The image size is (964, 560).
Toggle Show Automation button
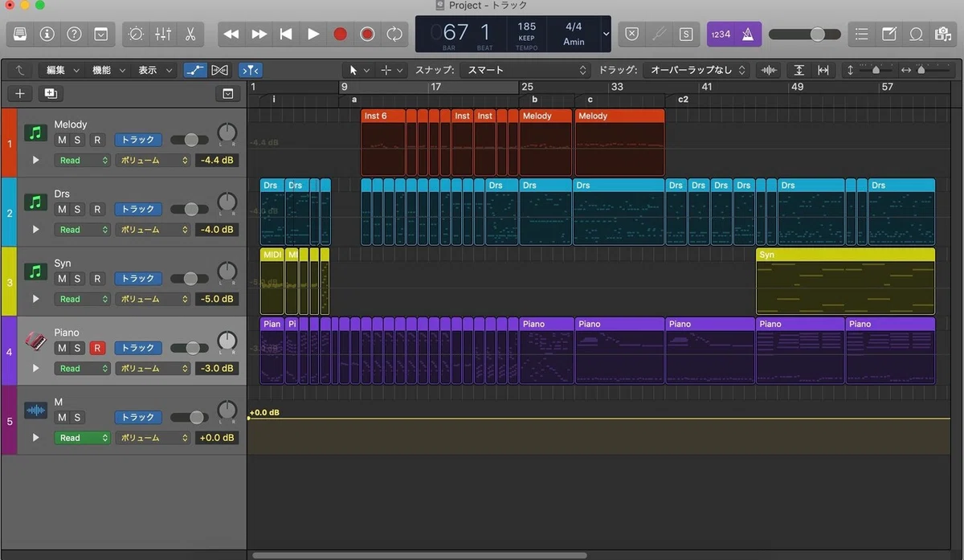click(x=194, y=70)
